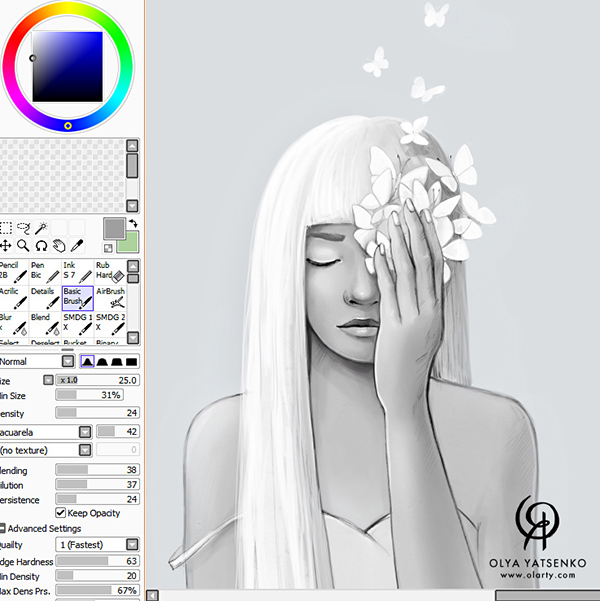Image resolution: width=600 pixels, height=601 pixels.
Task: Select the third flat-top brush edge shape
Action: coord(117,361)
